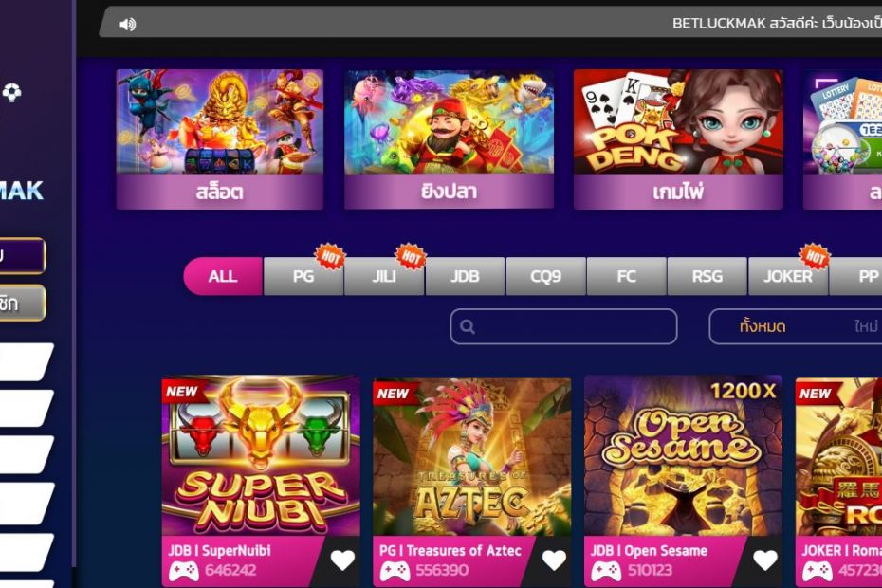This screenshot has width=882, height=588.
Task: Mute the announcement speaker icon
Action: coord(128,25)
